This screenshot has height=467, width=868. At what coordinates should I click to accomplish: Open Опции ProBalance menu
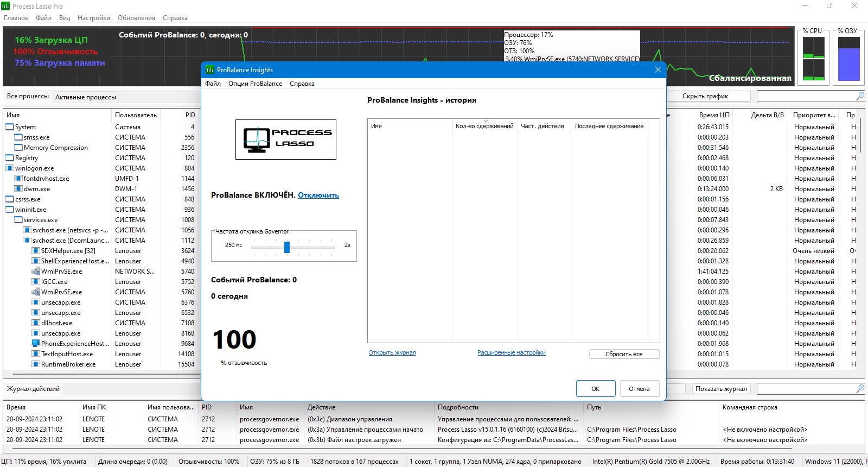pos(255,84)
